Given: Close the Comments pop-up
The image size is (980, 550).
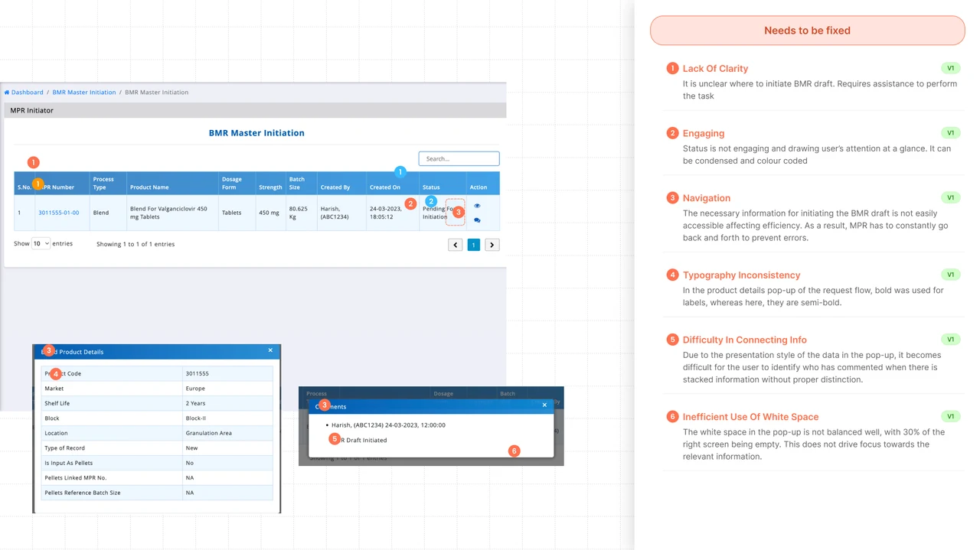Looking at the screenshot, I should (544, 405).
